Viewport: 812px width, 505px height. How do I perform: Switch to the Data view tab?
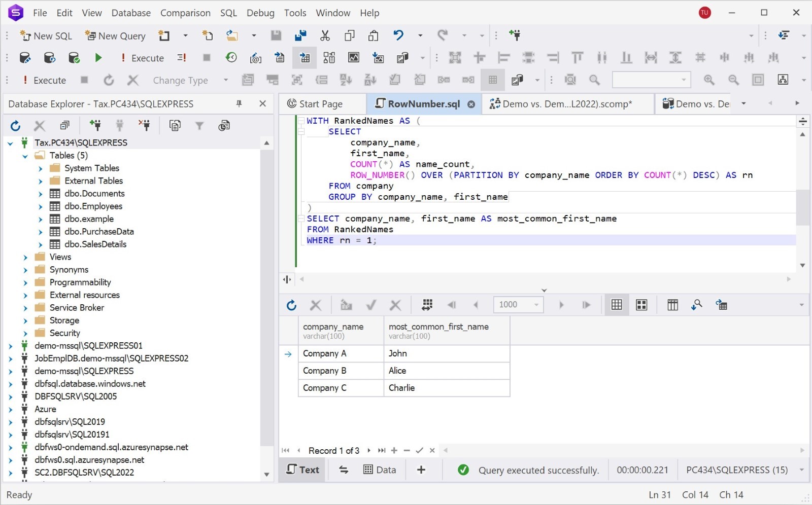pyautogui.click(x=380, y=470)
